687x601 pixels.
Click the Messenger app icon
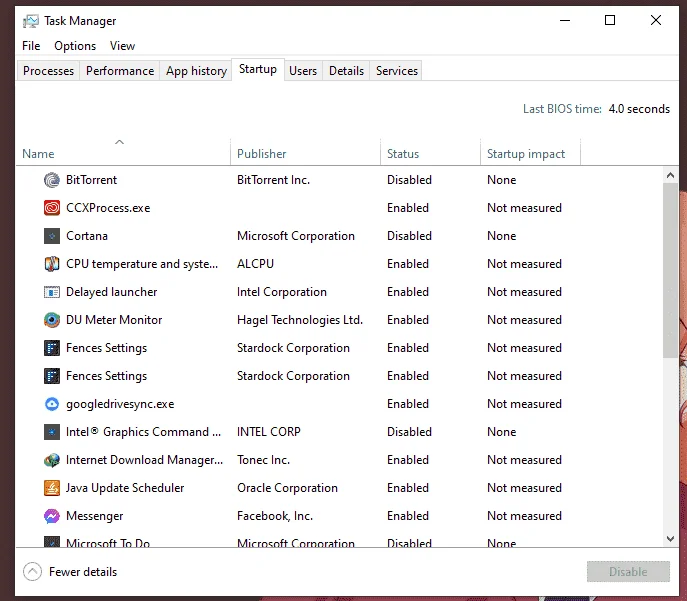pos(52,516)
